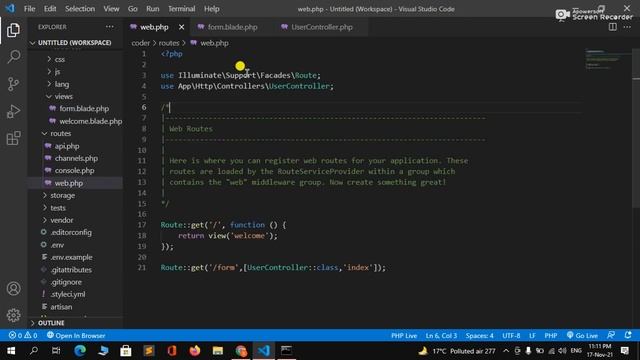Viewport: 640px width, 360px height.
Task: Click the notifications bell in status bar
Action: tap(628, 335)
